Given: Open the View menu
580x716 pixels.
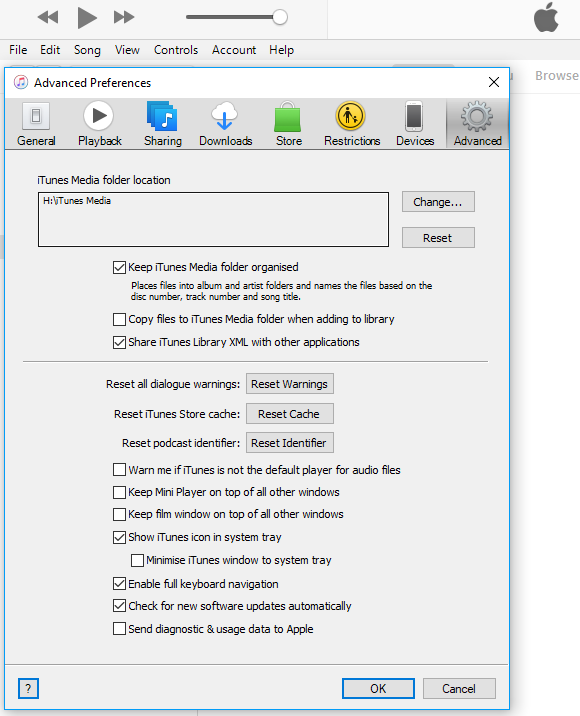Looking at the screenshot, I should [x=127, y=50].
